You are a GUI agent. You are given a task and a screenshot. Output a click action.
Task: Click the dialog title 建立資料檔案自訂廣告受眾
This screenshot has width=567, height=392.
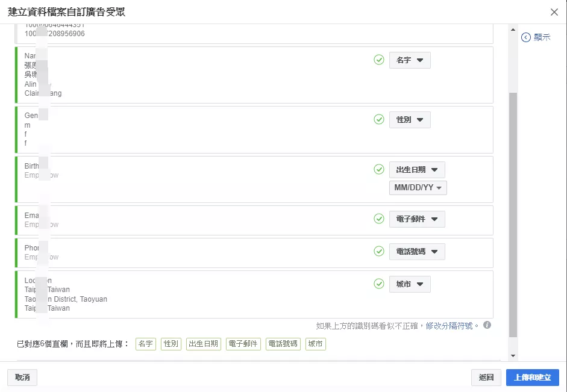click(66, 12)
